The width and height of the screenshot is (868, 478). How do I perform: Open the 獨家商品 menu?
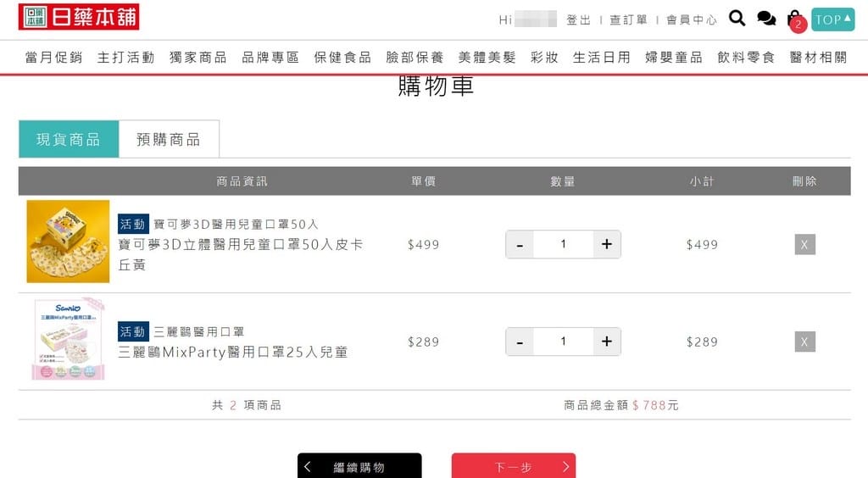point(198,57)
